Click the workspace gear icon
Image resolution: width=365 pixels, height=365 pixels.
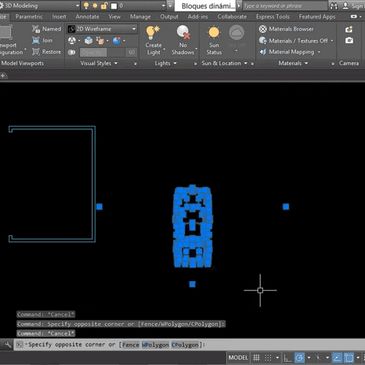pyautogui.click(x=2, y=6)
